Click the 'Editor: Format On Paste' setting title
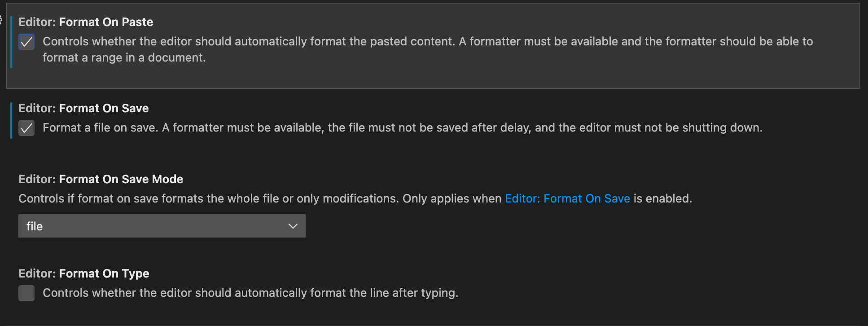 pos(86,22)
